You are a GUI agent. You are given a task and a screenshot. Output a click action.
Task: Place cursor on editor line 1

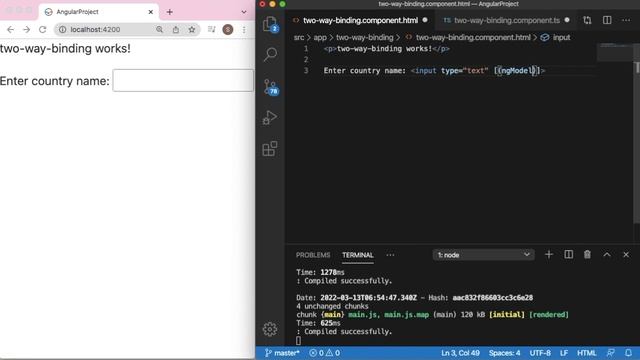pyautogui.click(x=386, y=49)
